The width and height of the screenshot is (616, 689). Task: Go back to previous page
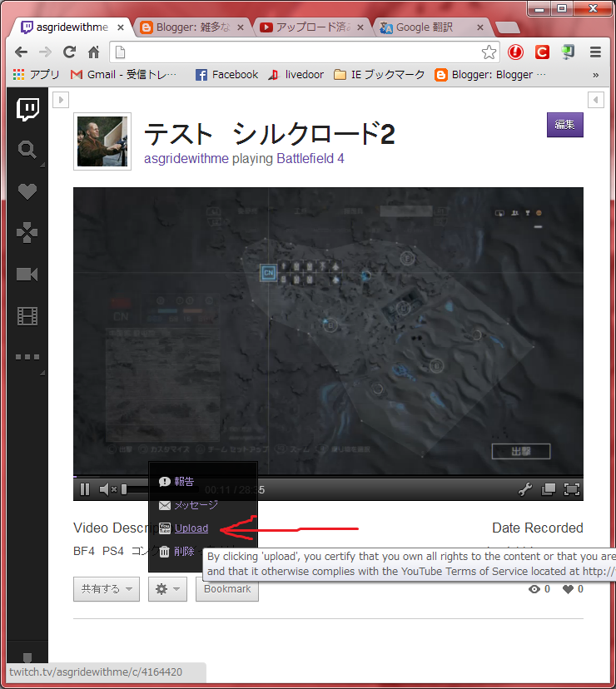coord(21,52)
